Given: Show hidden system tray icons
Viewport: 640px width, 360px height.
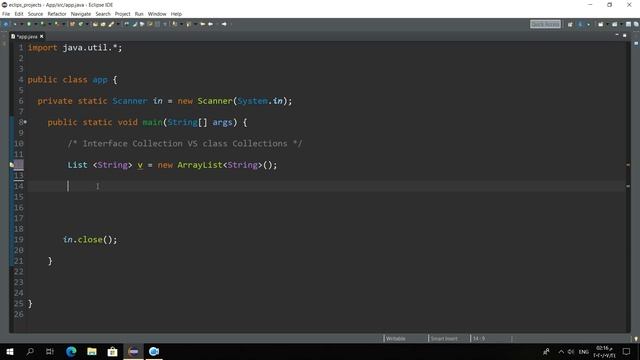Looking at the screenshot, I should coord(561,352).
